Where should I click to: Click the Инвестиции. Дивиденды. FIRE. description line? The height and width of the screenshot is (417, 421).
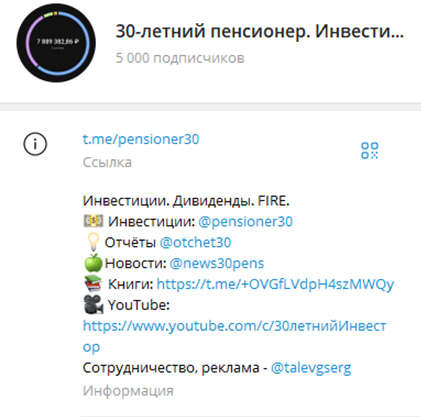click(x=186, y=201)
